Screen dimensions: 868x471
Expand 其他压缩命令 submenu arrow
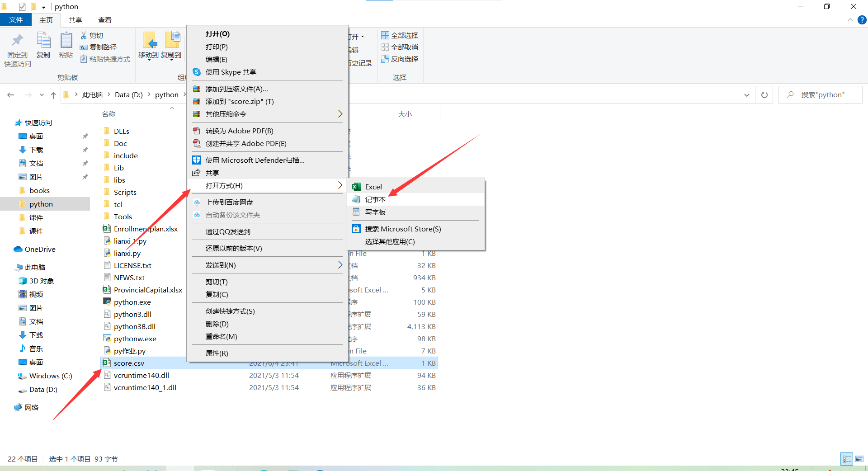tap(340, 114)
